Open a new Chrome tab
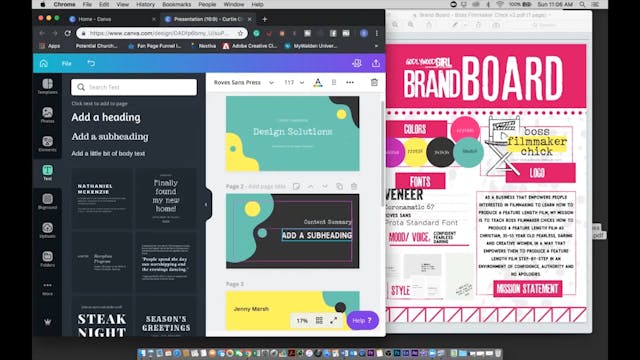The image size is (640, 360). pos(264,19)
